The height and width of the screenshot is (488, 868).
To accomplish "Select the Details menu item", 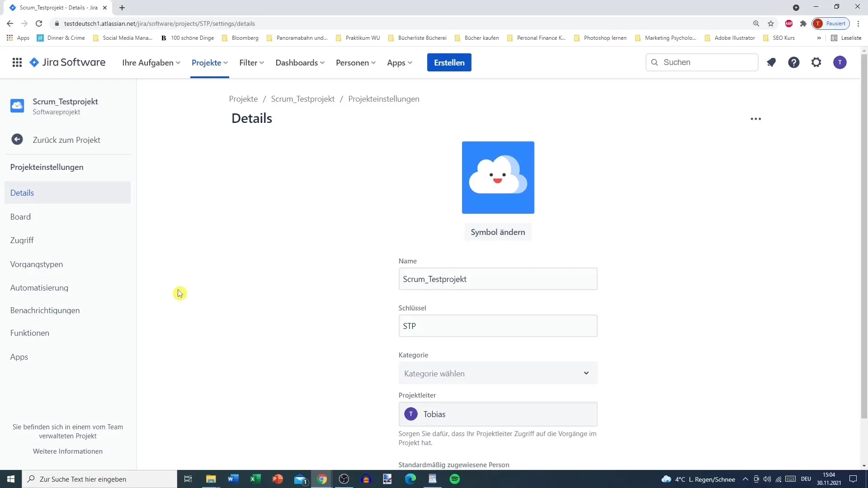I will (x=22, y=192).
